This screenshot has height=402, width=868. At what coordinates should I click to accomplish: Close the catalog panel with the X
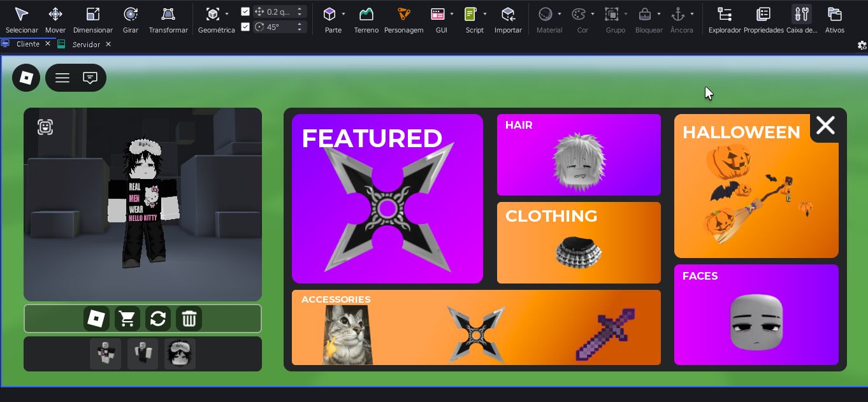(x=825, y=126)
